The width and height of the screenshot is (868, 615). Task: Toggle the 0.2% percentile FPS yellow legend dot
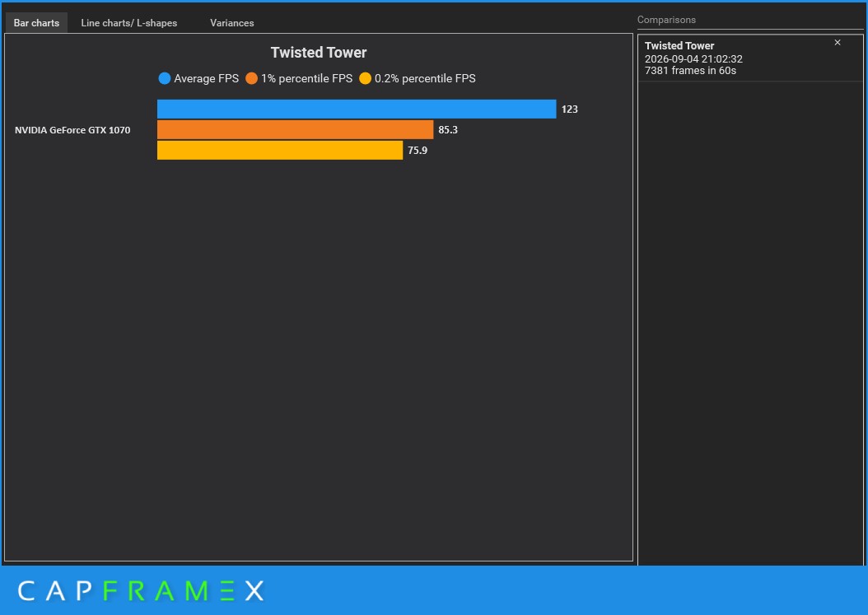click(x=366, y=78)
